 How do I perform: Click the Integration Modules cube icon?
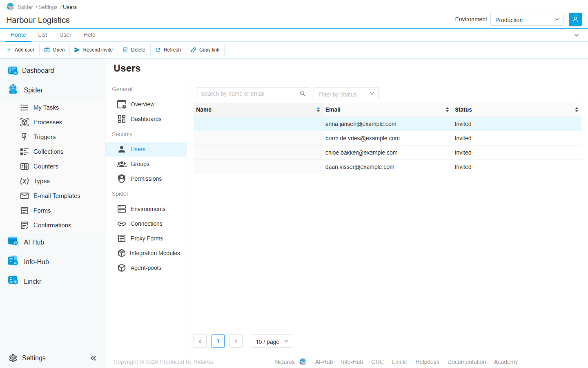(x=122, y=253)
